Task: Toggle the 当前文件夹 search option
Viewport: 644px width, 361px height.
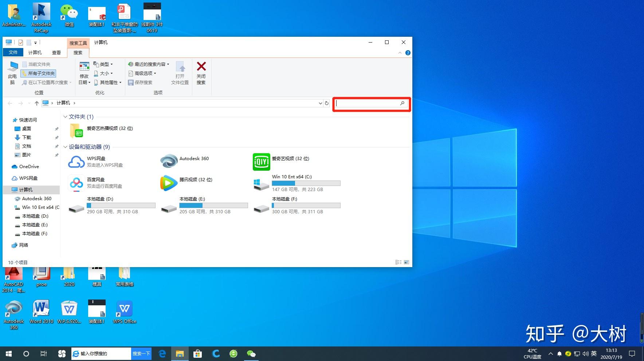Action: click(36, 64)
